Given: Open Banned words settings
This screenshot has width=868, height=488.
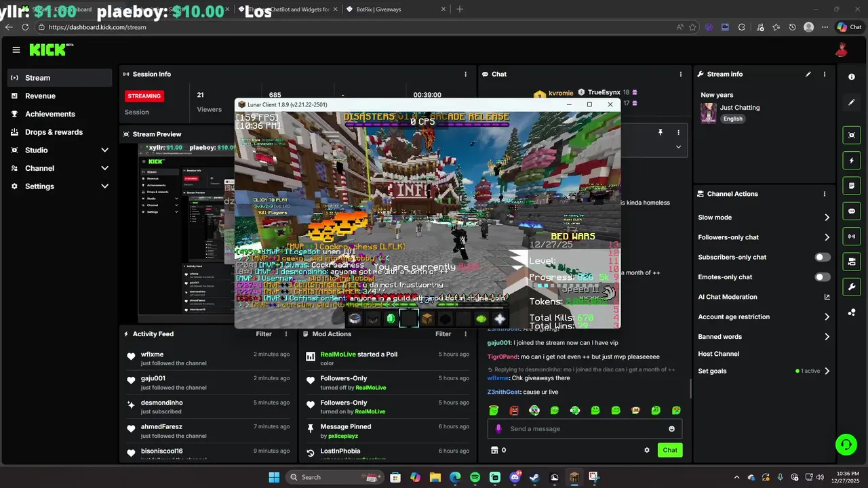Looking at the screenshot, I should click(764, 337).
